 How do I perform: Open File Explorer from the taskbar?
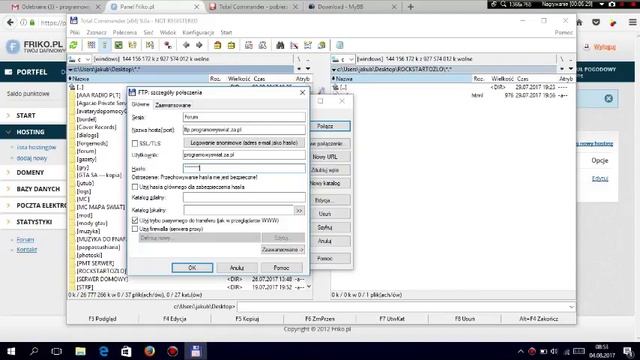click(x=80, y=351)
